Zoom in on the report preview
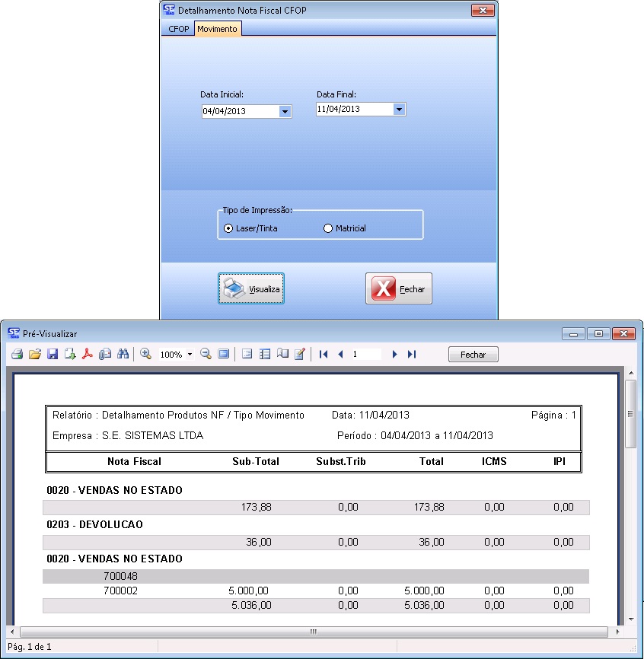The width and height of the screenshot is (644, 659). (x=145, y=355)
